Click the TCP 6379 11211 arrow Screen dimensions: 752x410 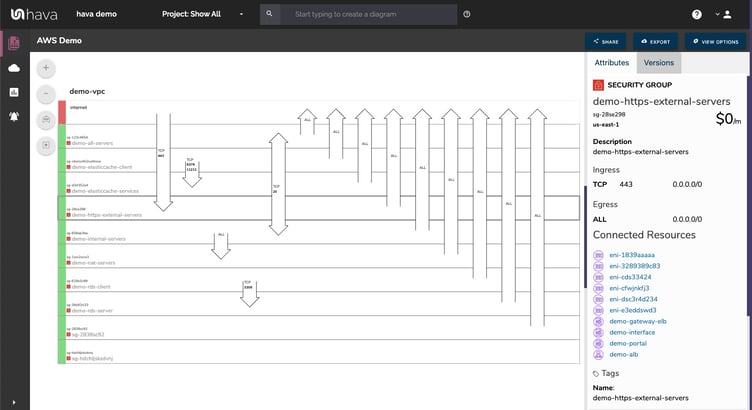coord(192,173)
